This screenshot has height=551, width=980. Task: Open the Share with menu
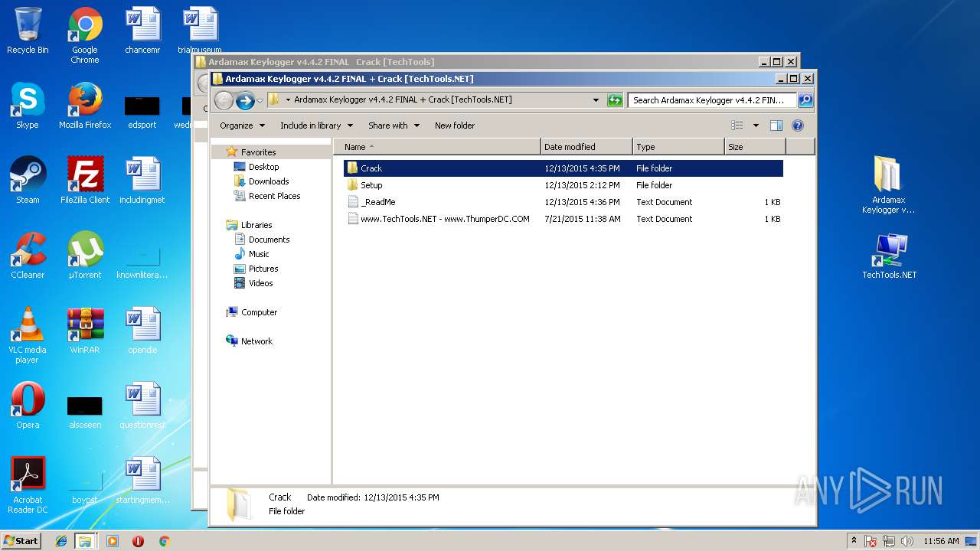[x=394, y=126]
